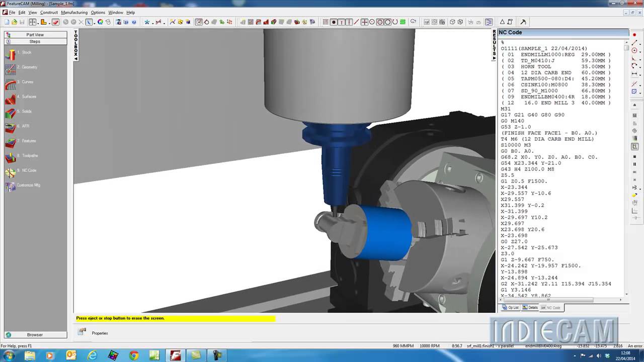Screen dimensions: 644x362
Task: Expand dropdown arrow next to crosshair view tool
Action: [x=38, y=22]
